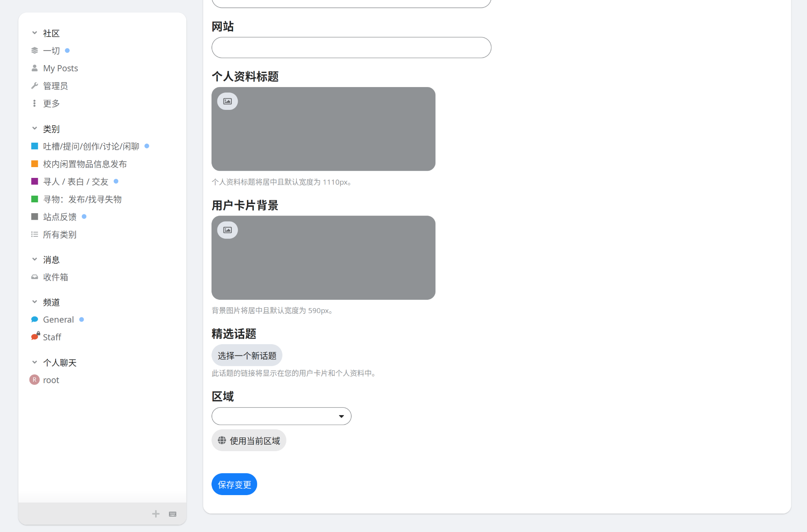Open 更多 menu in the sidebar
This screenshot has width=807, height=532.
51,103
